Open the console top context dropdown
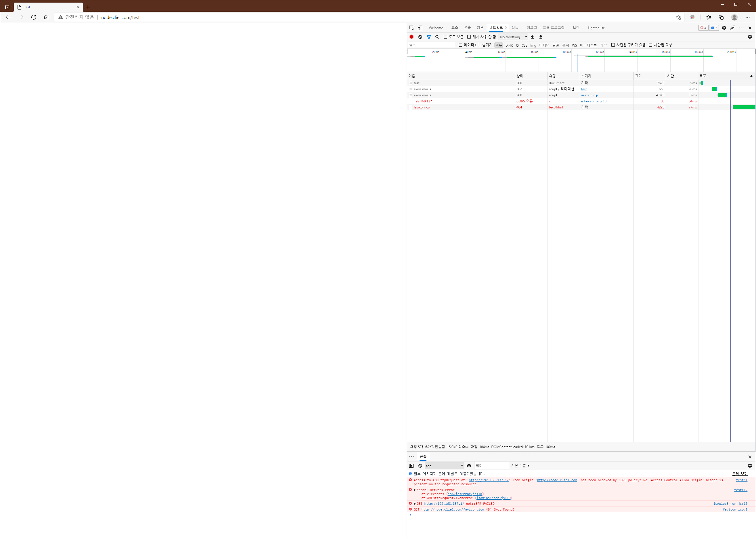Viewport: 756px width, 539px height. 444,466
